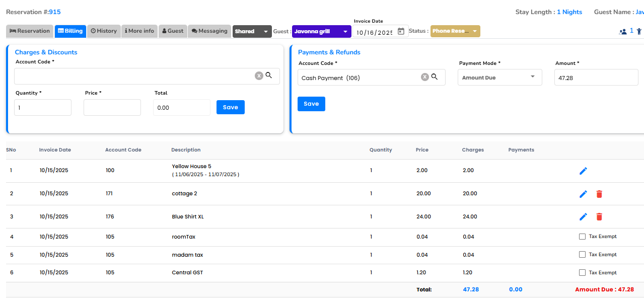The width and height of the screenshot is (644, 304).
Task: Click account code 171 cell
Action: click(x=110, y=194)
